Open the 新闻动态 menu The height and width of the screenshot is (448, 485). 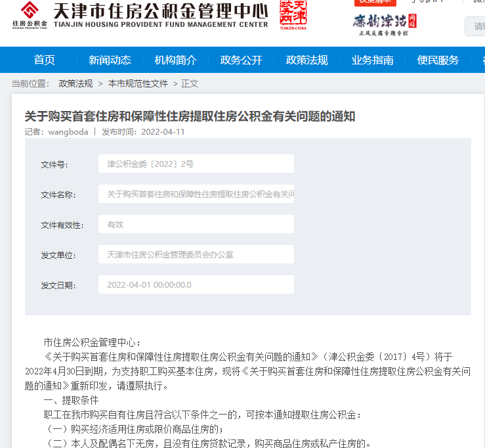click(110, 60)
